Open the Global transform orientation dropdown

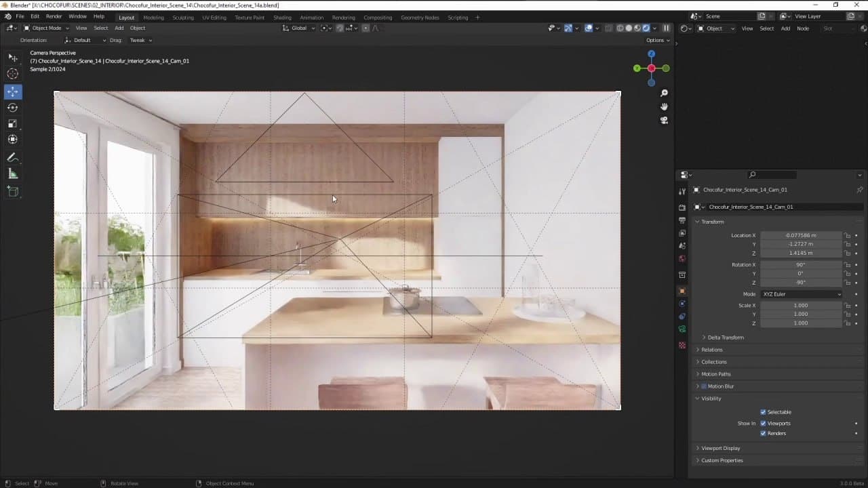tap(300, 28)
